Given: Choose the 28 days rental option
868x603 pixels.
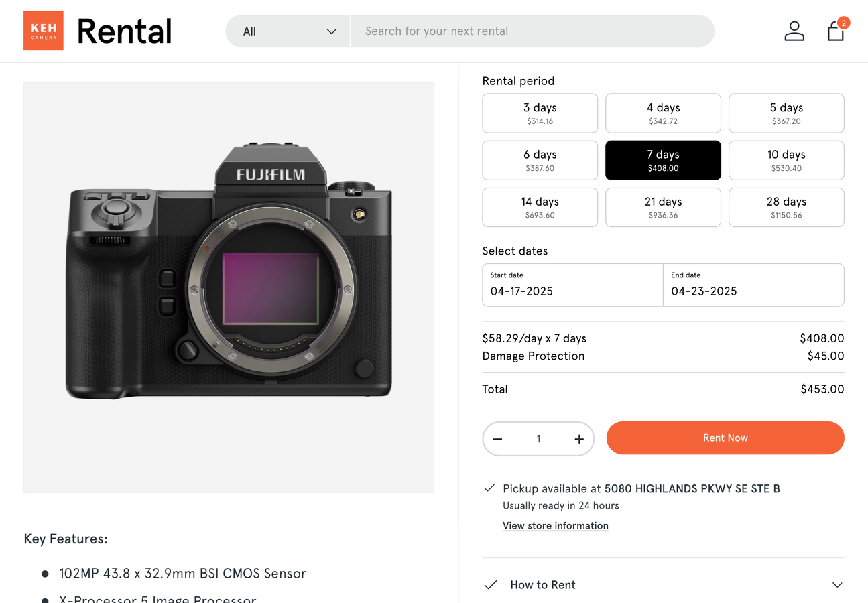Looking at the screenshot, I should (786, 207).
